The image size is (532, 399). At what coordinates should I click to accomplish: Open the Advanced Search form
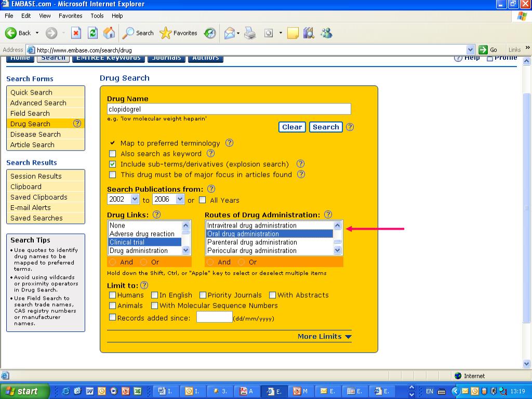coord(46,103)
